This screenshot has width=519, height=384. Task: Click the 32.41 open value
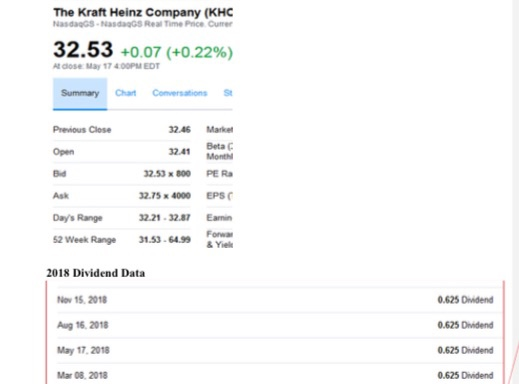tap(179, 152)
